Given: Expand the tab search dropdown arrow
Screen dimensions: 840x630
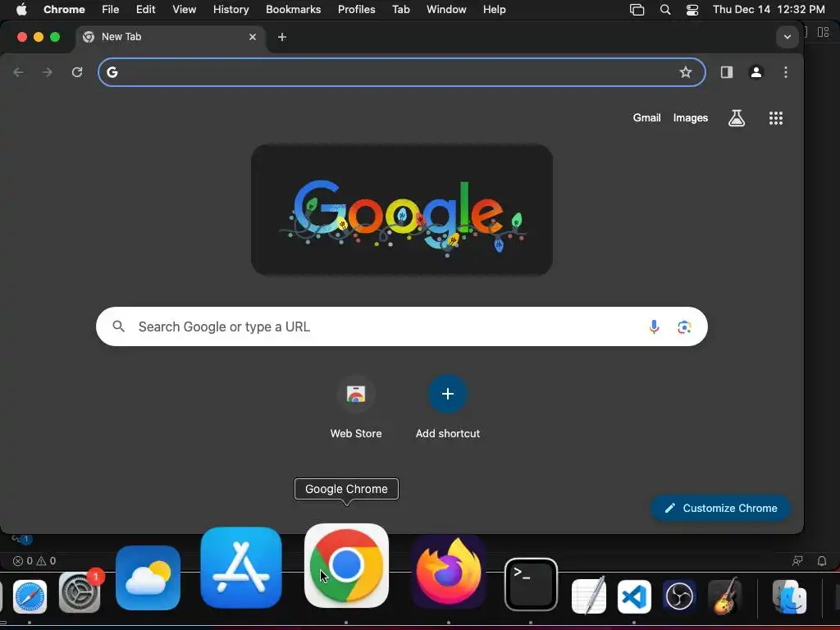Looking at the screenshot, I should point(787,37).
